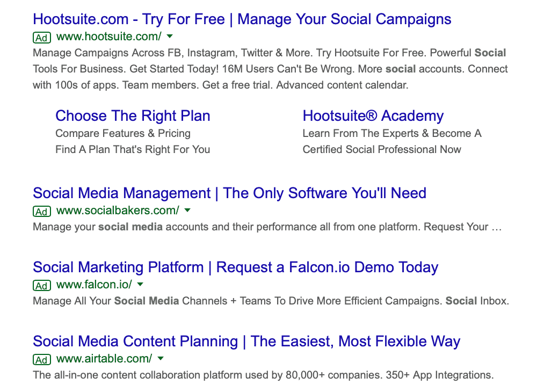This screenshot has height=392, width=537.
Task: Click the Ad badge beside hootsuite.com
Action: click(x=42, y=37)
